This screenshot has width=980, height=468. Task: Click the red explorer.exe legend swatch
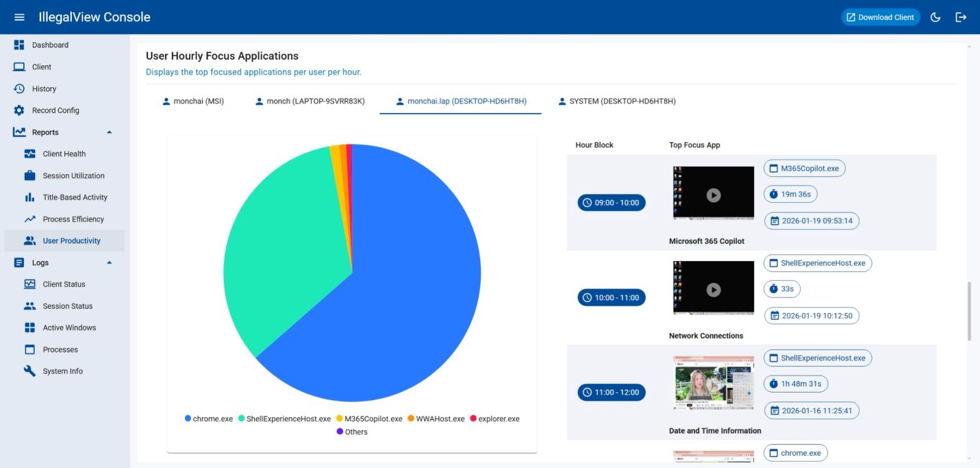(x=473, y=419)
